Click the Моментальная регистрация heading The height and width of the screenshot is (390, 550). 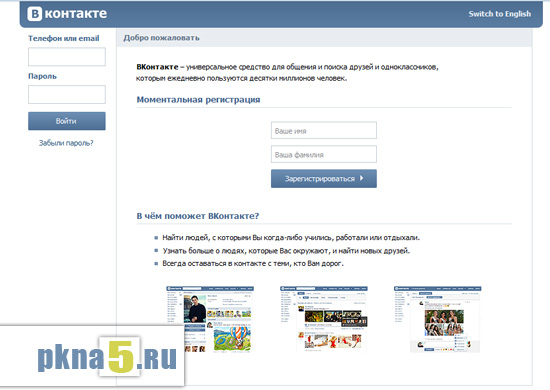coord(198,100)
